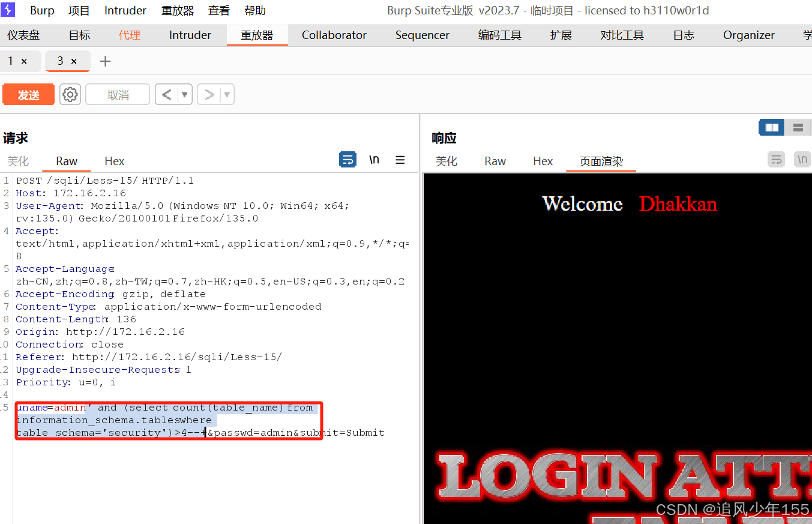Open the 重放器 menu in menu bar
This screenshot has width=812, height=524.
tap(178, 10)
